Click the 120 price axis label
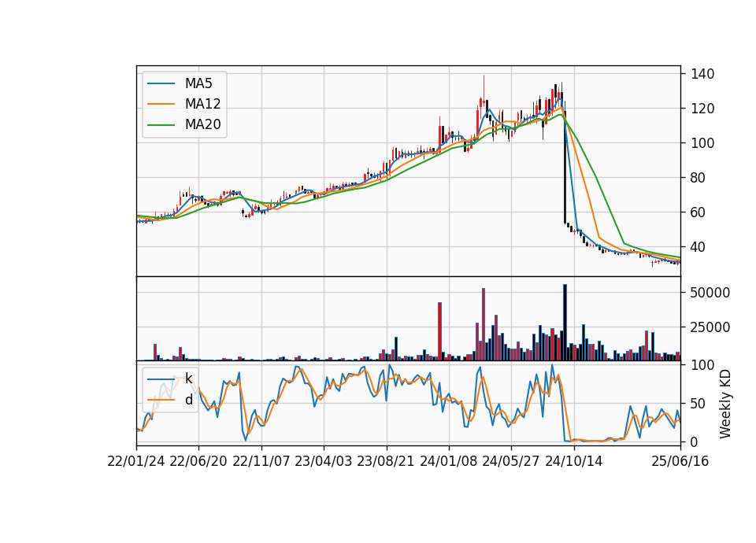The image size is (756, 543). pyautogui.click(x=702, y=109)
